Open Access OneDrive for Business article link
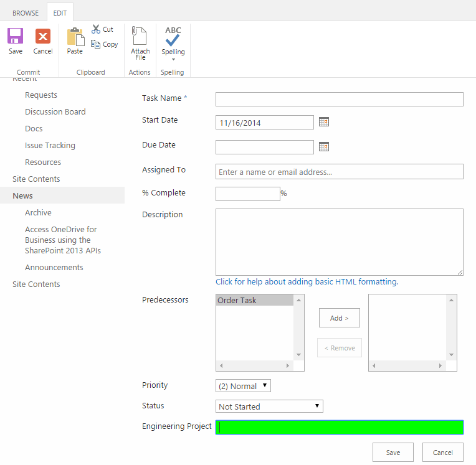 pyautogui.click(x=63, y=240)
